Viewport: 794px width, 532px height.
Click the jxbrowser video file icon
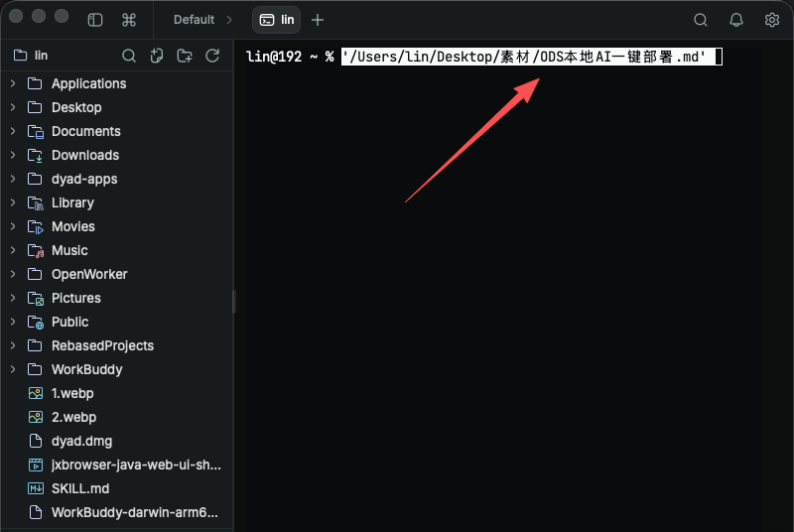(36, 465)
